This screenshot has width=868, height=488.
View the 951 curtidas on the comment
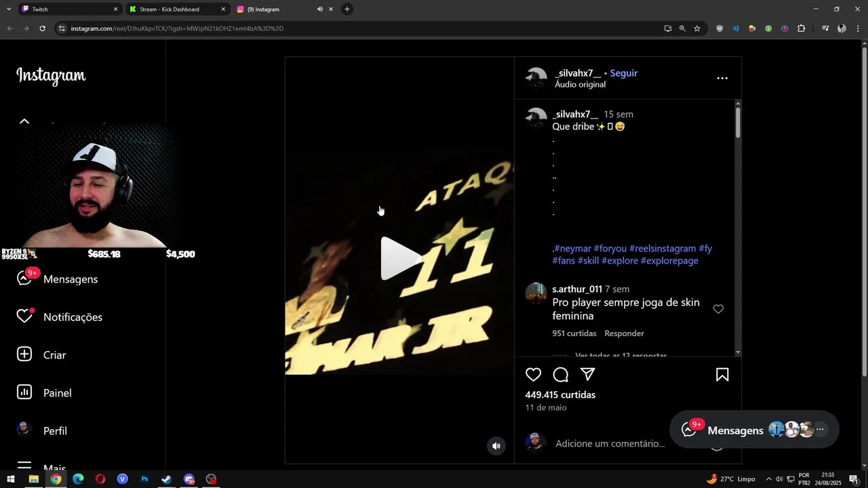[x=574, y=333]
